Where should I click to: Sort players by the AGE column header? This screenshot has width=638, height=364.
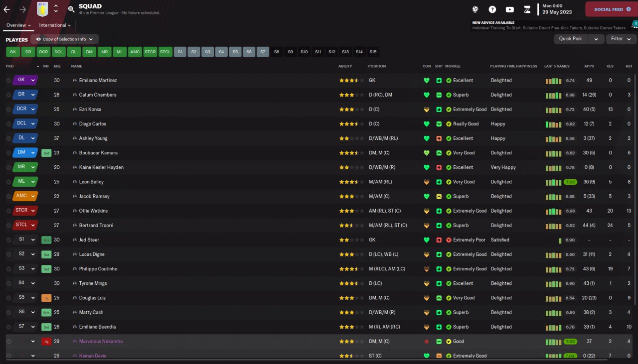point(57,66)
